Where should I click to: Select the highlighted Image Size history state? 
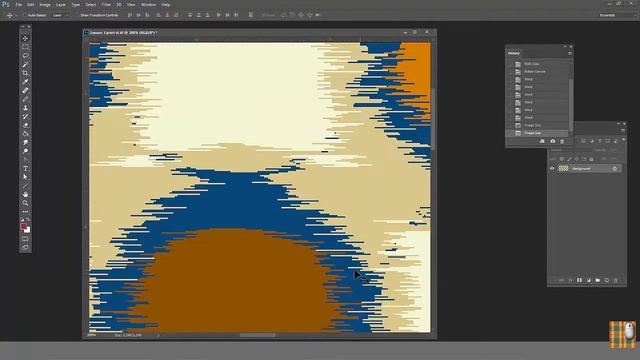point(538,133)
